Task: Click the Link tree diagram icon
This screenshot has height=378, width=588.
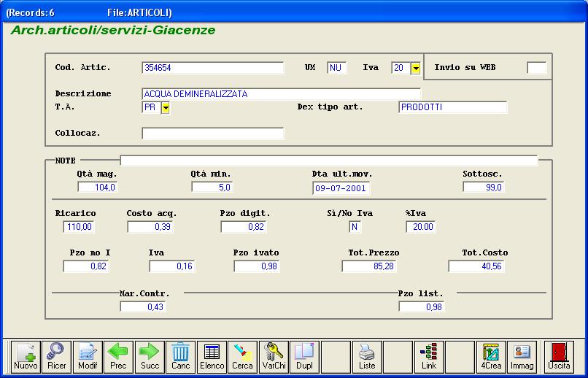Action: pos(429,357)
